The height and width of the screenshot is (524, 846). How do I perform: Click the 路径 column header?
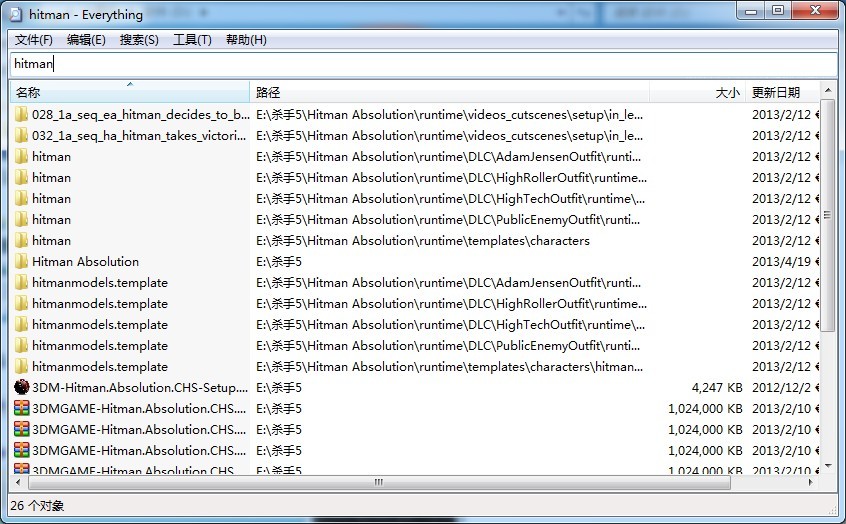(x=449, y=92)
